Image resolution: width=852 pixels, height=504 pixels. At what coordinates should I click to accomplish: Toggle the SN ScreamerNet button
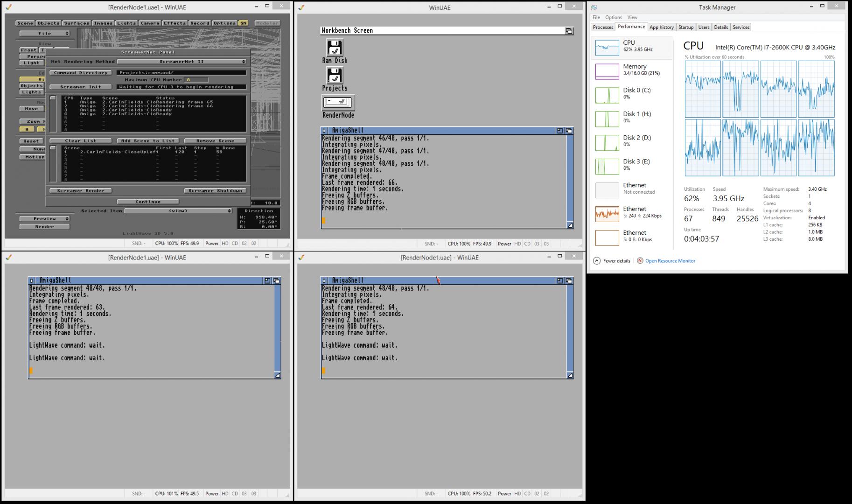pos(243,23)
